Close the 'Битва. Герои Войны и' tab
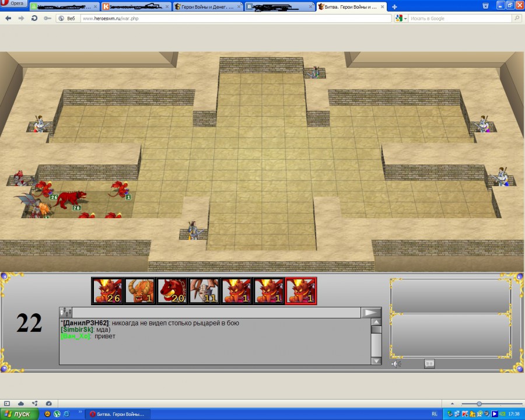This screenshot has width=525, height=420. 382,6
